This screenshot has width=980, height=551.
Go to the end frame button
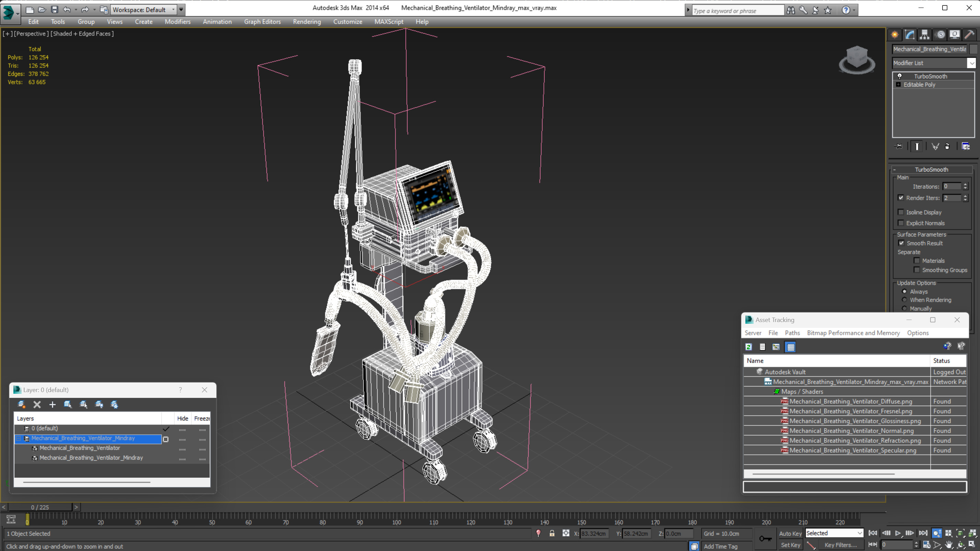point(923,533)
